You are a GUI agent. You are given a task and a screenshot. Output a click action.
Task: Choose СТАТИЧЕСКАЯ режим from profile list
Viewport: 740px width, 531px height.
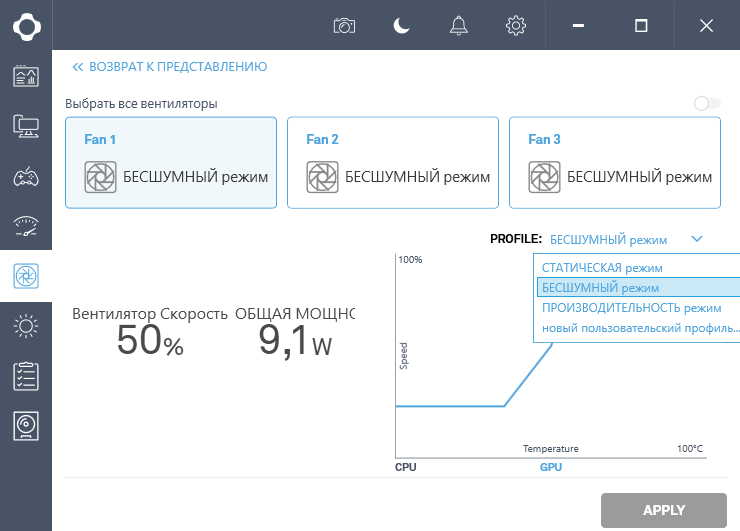(x=602, y=268)
